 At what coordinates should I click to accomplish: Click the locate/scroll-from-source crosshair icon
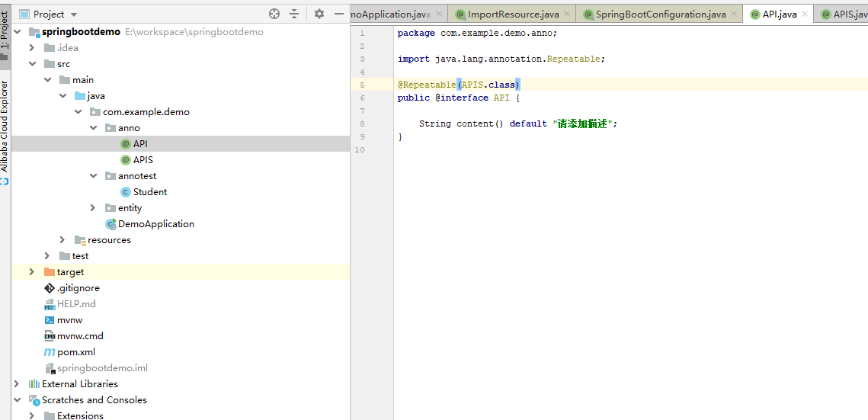point(274,14)
